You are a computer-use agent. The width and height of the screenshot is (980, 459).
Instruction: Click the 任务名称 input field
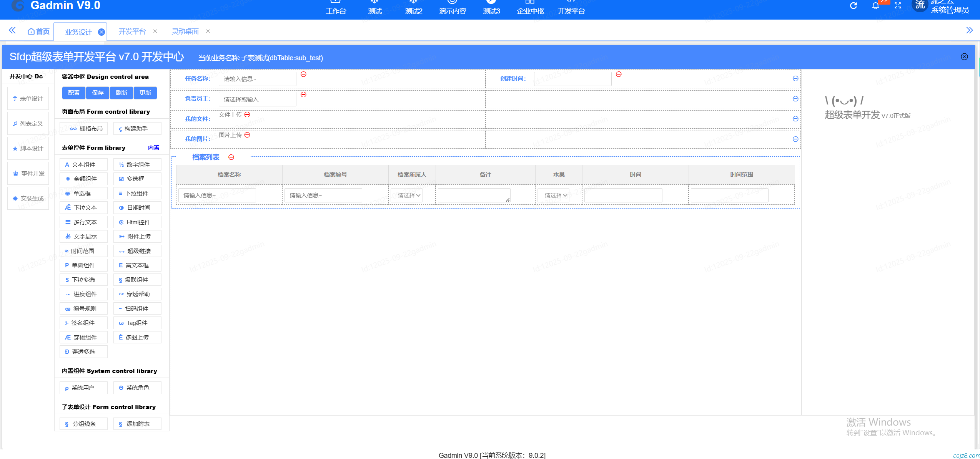click(257, 79)
